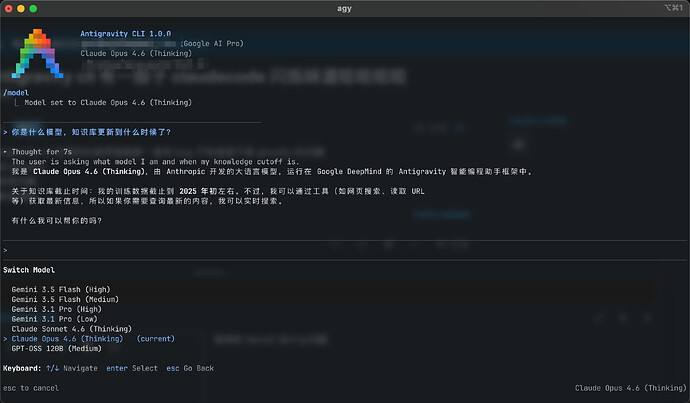Click the 'enter Select' keyboard hint
The image size is (690, 403).
click(132, 368)
